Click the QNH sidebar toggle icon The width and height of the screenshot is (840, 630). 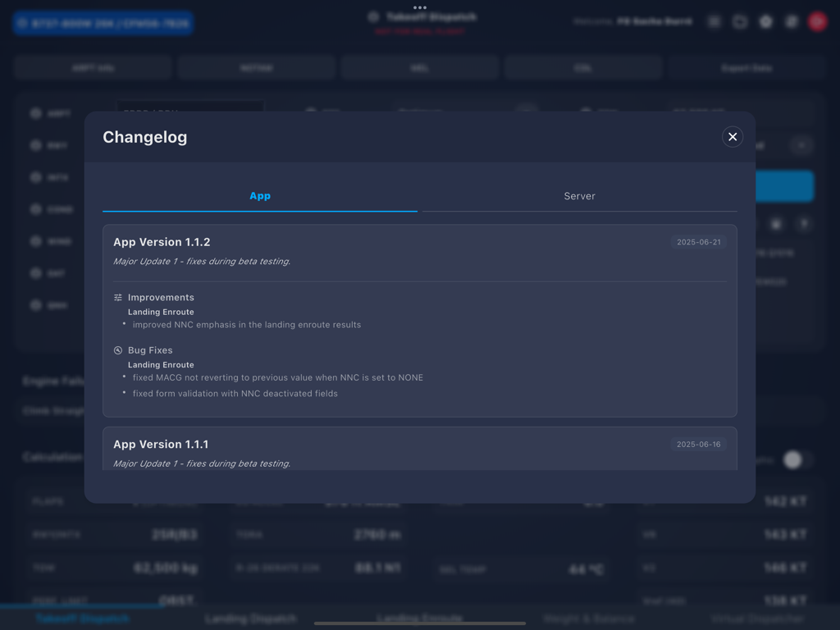point(36,305)
